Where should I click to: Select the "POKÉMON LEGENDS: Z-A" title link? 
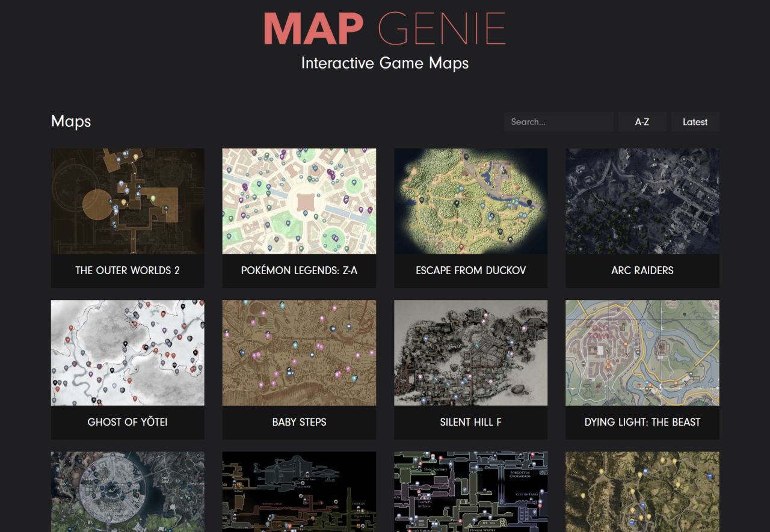(299, 271)
